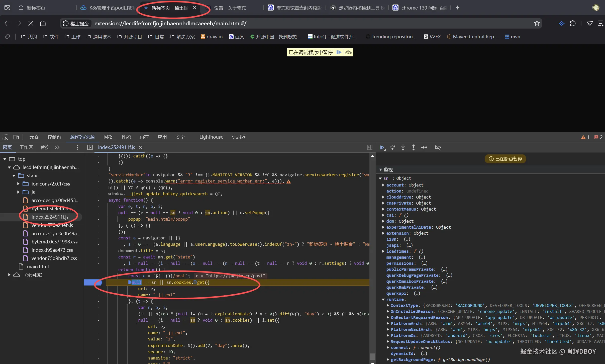605x364 pixels.
Task: Open main.html in file tree
Action: 38,266
